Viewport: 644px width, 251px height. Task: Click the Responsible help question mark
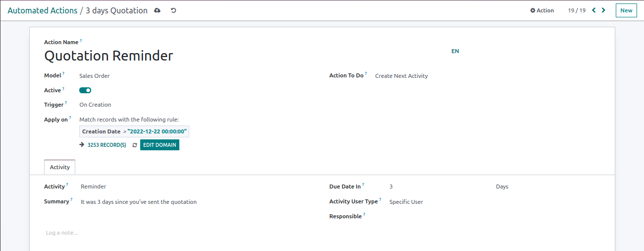point(364,214)
